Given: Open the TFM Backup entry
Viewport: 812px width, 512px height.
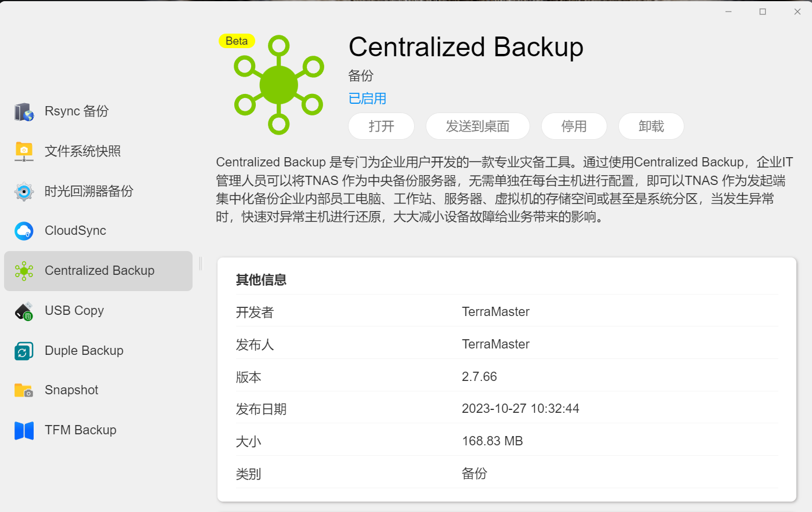Looking at the screenshot, I should coord(98,430).
